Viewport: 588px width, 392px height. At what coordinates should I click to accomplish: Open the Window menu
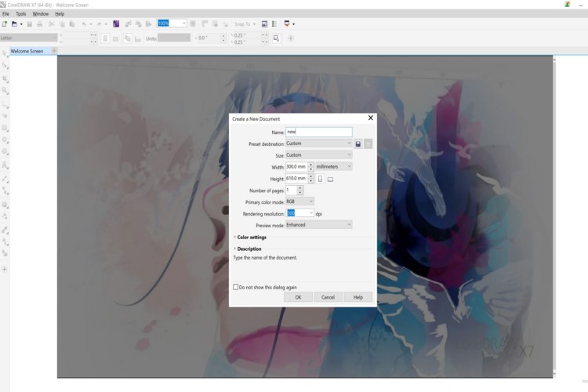point(41,14)
